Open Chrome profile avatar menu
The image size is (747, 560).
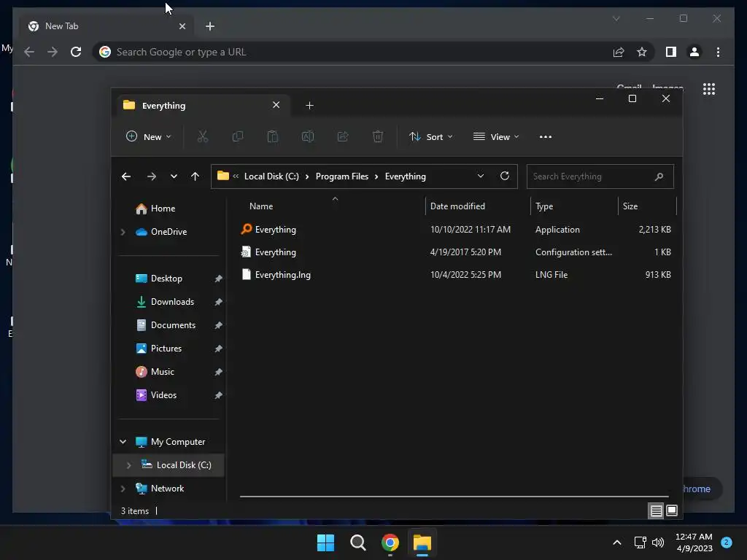(694, 52)
